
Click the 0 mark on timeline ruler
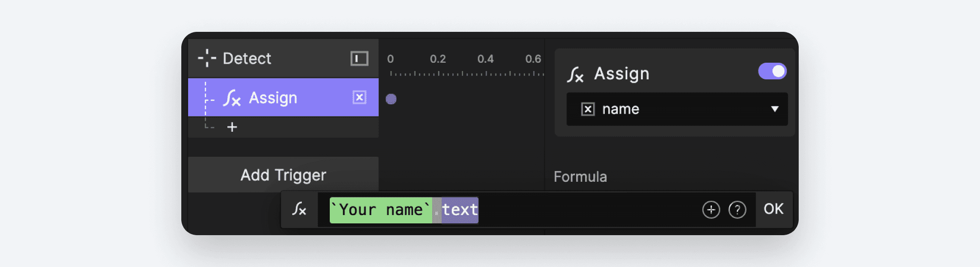click(x=391, y=59)
